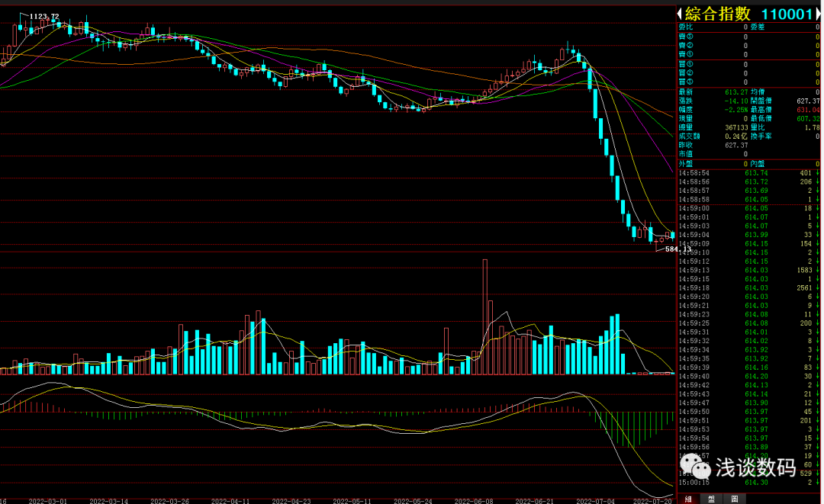
Task: Select the tick row at 14:58:54
Action: (749, 173)
